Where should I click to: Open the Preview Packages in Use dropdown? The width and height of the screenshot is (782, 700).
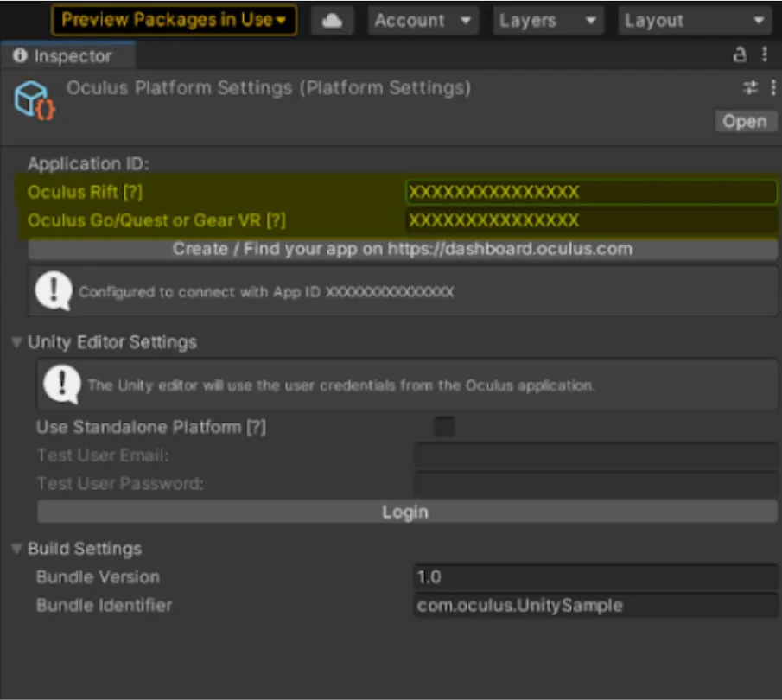(174, 21)
